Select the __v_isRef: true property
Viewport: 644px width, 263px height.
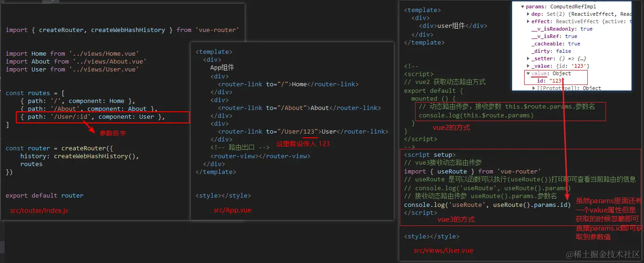coord(554,36)
